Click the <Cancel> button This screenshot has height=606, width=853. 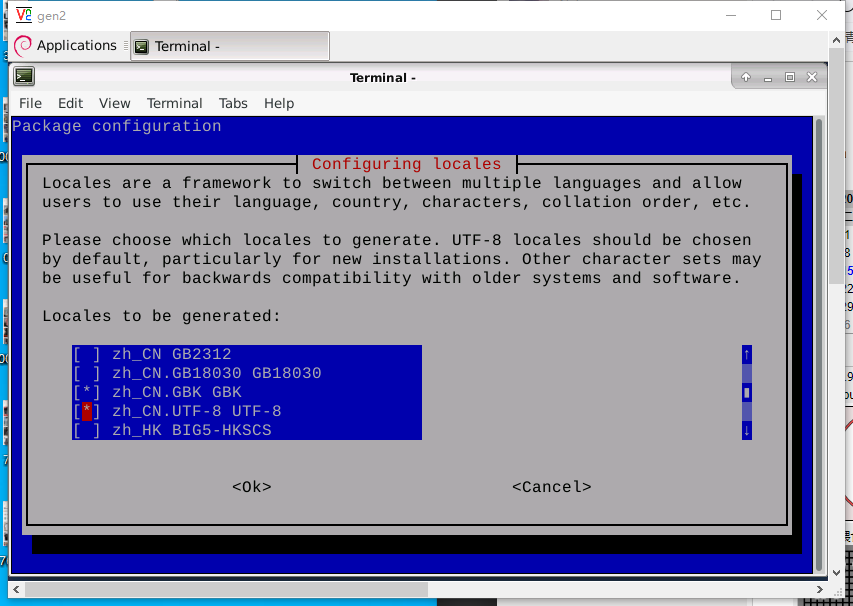552,487
